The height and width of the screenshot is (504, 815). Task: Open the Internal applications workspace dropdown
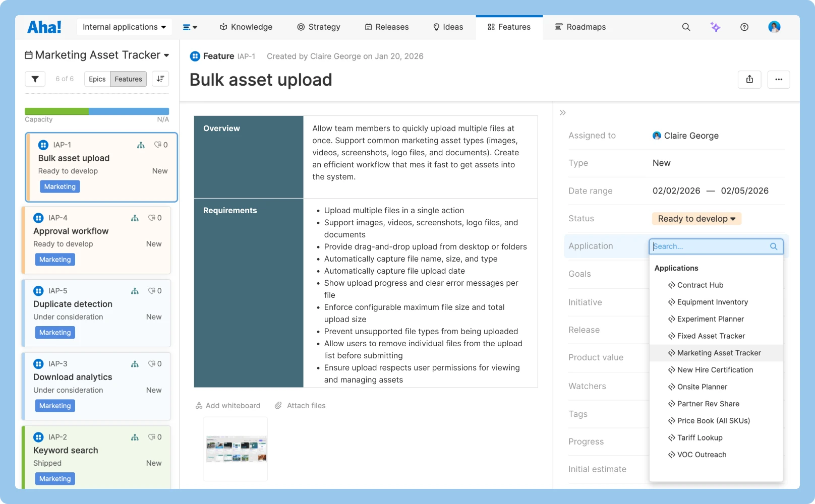124,27
